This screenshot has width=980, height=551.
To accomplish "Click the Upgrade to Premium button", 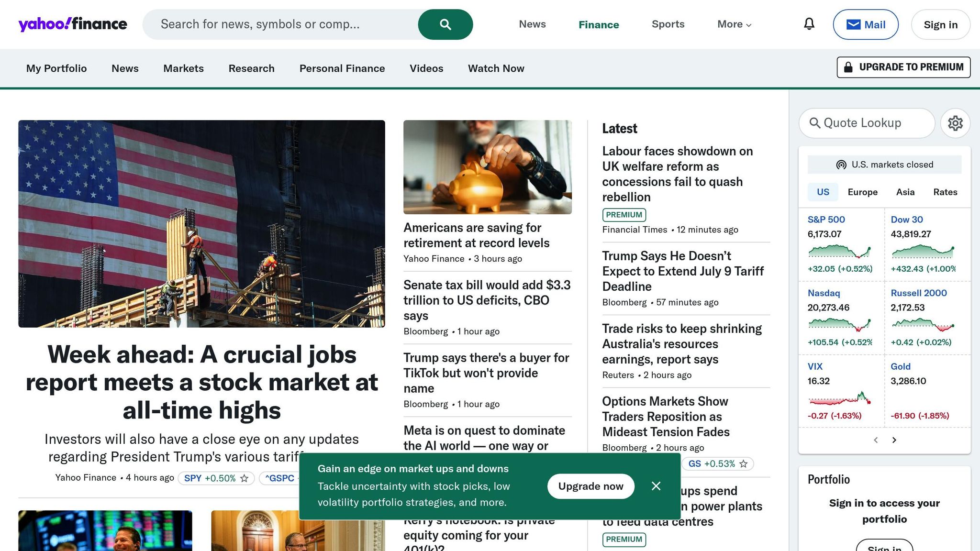I will click(x=903, y=67).
